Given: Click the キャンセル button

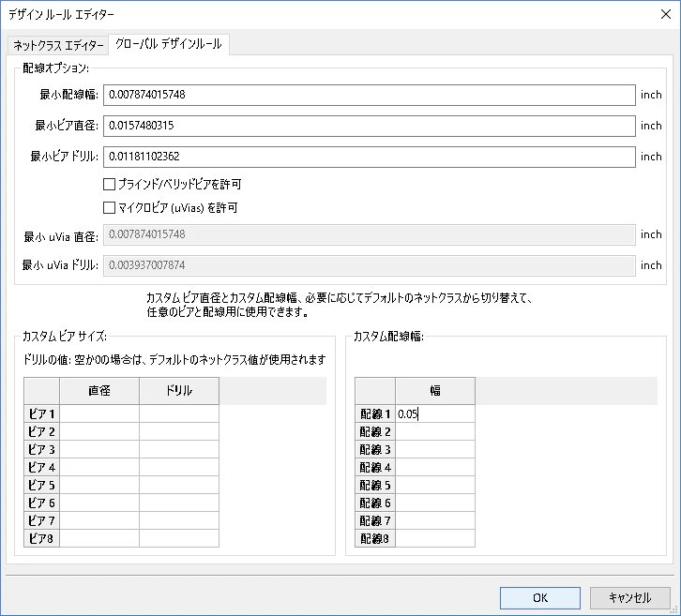Looking at the screenshot, I should [629, 598].
